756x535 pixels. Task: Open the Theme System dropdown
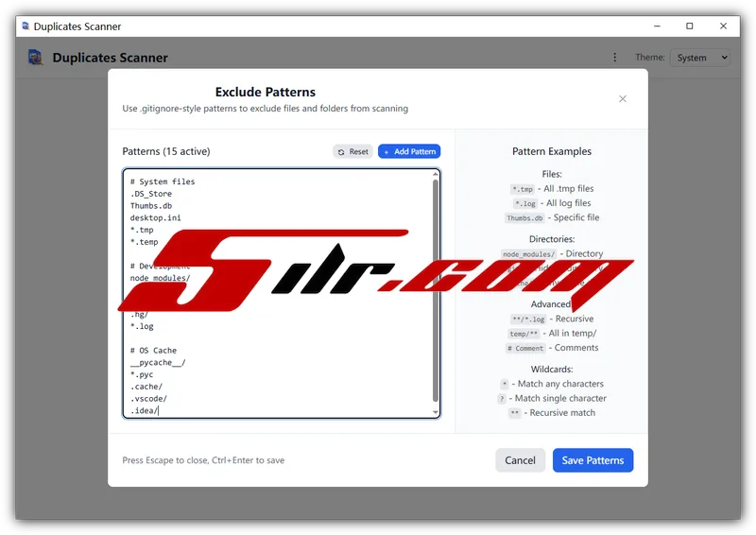700,58
